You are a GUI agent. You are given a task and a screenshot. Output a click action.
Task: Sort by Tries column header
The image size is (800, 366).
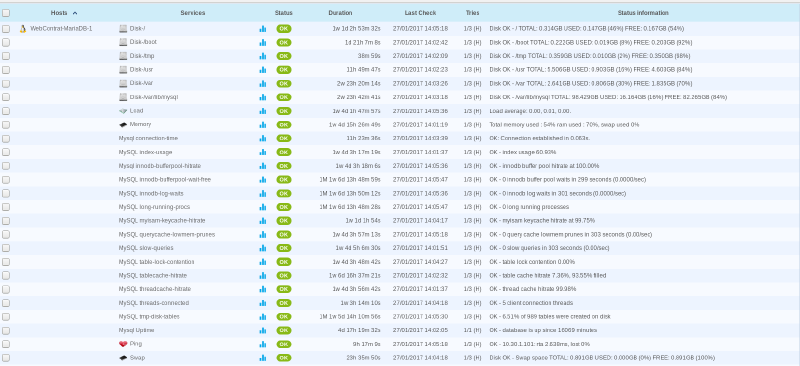click(x=472, y=13)
